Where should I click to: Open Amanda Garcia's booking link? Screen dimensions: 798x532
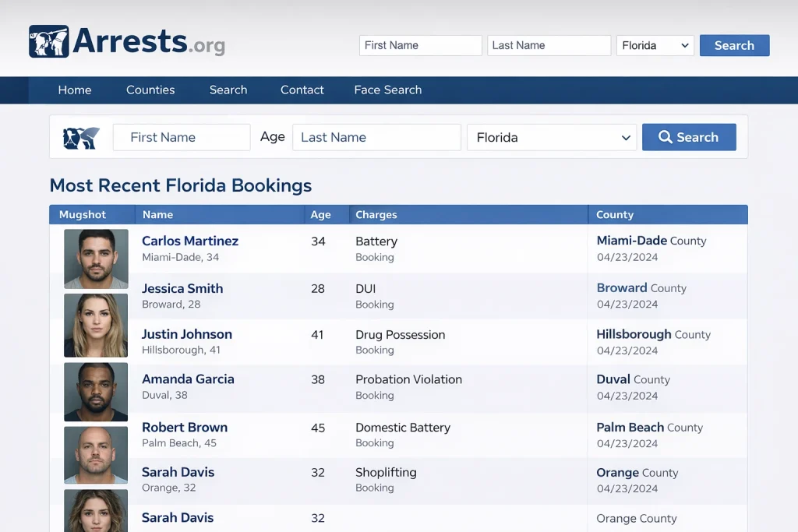tap(188, 379)
